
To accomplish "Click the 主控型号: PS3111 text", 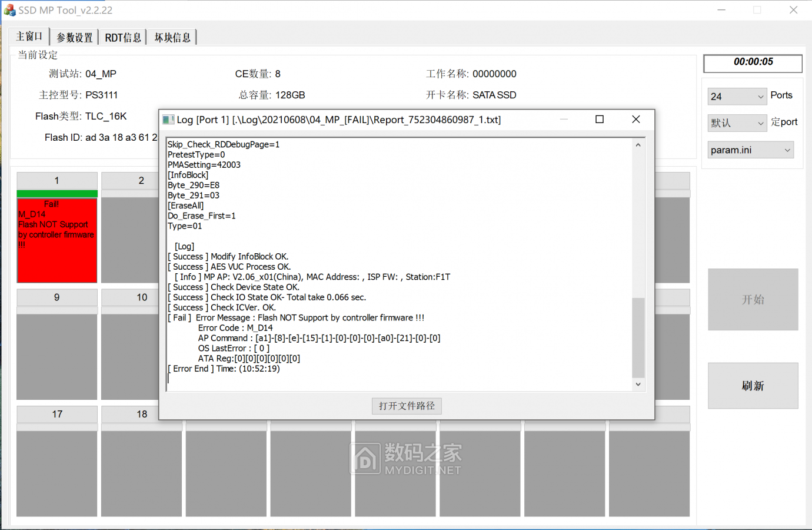I will pos(78,95).
